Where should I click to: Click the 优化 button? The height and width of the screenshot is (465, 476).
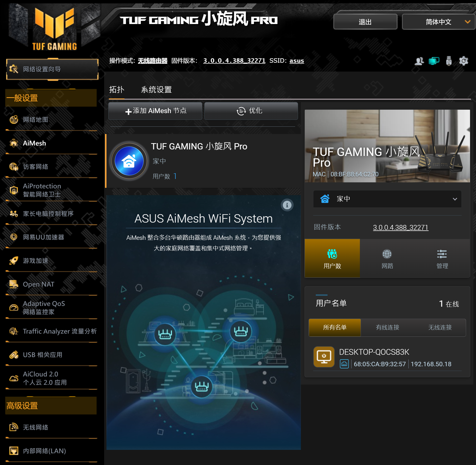(x=251, y=111)
